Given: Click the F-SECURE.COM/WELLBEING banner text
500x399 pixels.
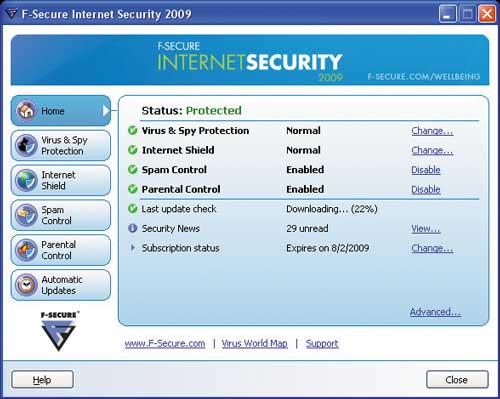Looking at the screenshot, I should (424, 77).
